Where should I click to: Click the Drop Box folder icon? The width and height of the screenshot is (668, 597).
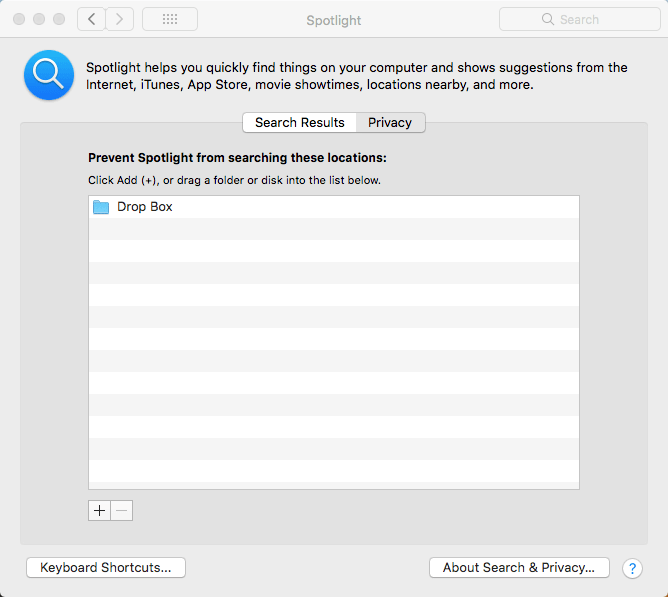click(x=101, y=207)
